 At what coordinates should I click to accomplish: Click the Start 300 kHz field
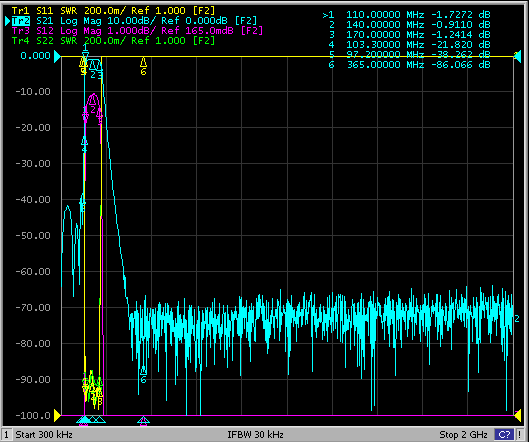pos(44,435)
